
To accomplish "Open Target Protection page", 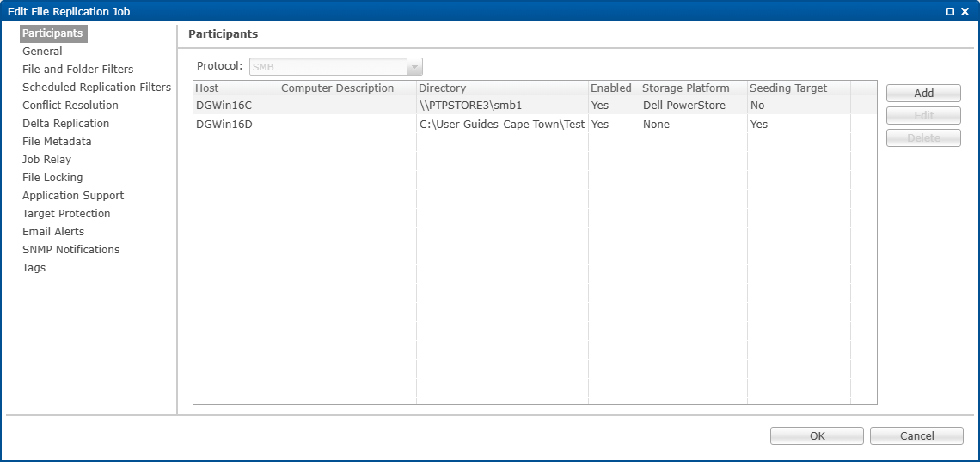I will (66, 214).
